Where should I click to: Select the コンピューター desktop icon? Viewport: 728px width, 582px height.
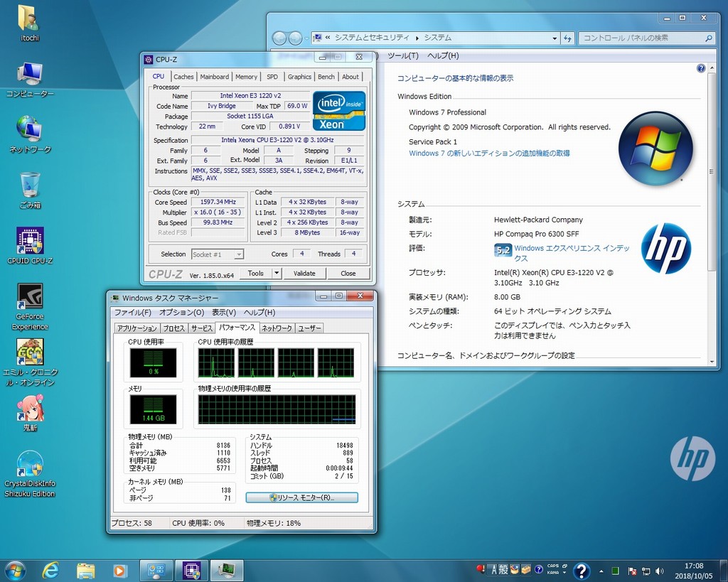tap(30, 79)
